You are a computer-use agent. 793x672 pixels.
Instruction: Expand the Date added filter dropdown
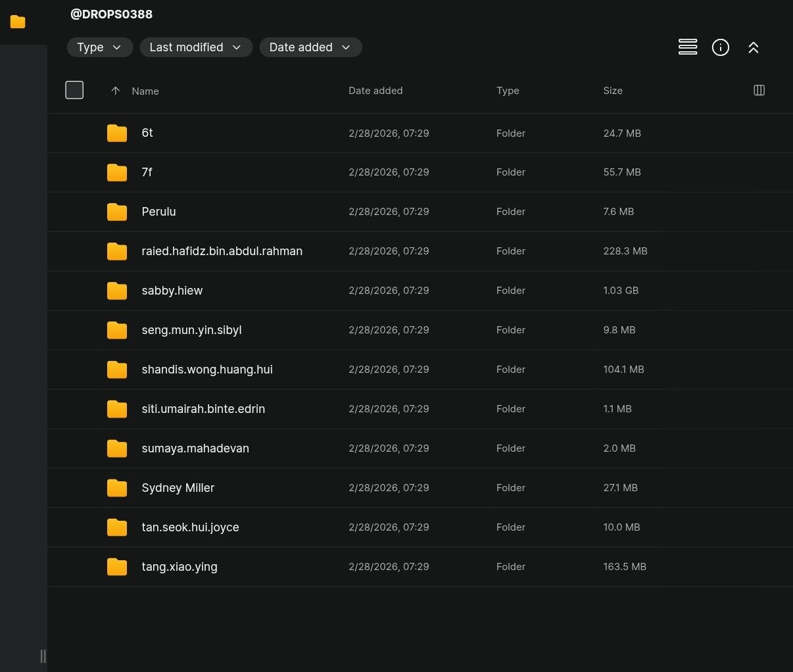[310, 47]
